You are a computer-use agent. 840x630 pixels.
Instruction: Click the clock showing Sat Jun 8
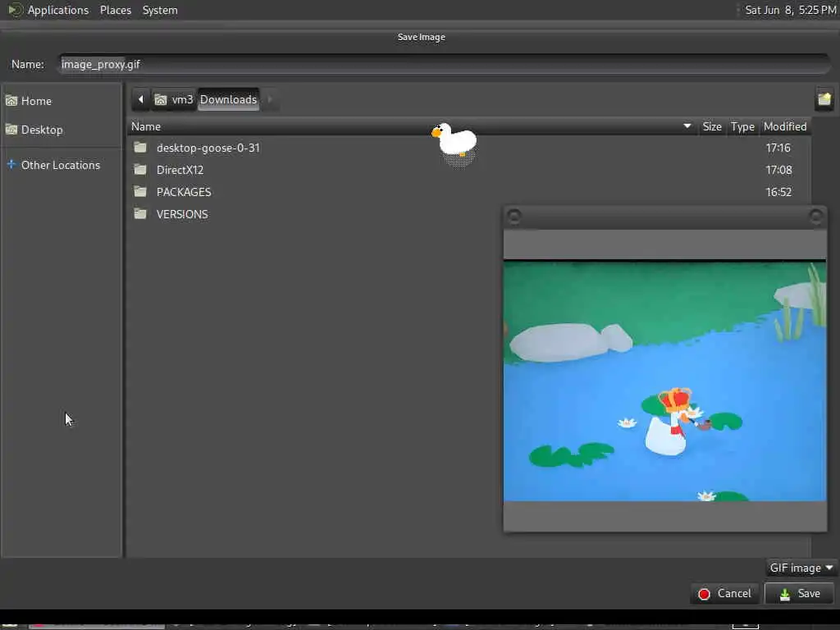click(790, 10)
